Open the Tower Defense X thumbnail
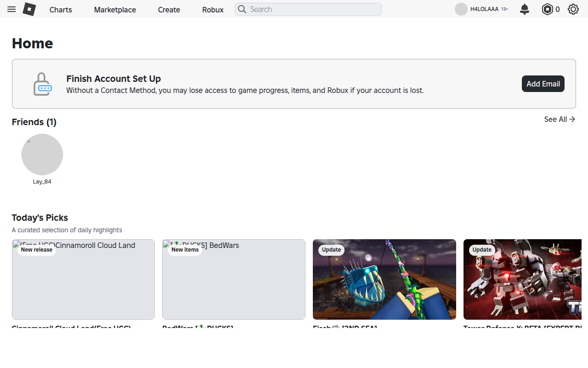The width and height of the screenshot is (588, 368). (522, 279)
